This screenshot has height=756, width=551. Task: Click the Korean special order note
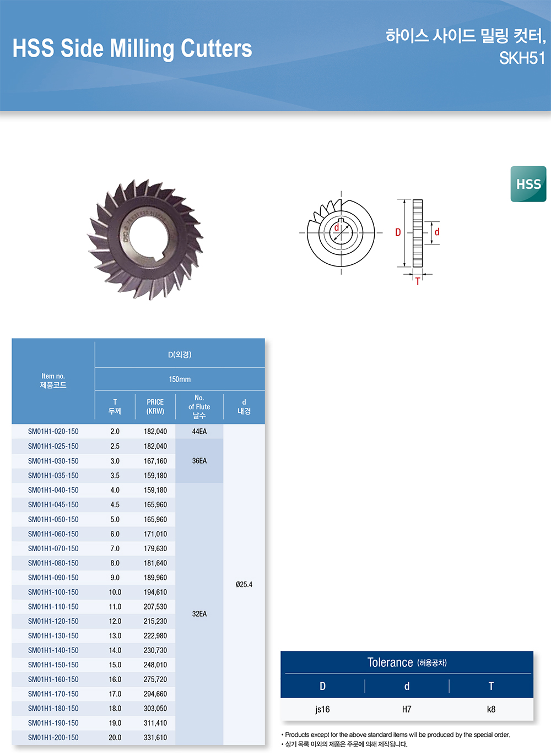(x=344, y=744)
